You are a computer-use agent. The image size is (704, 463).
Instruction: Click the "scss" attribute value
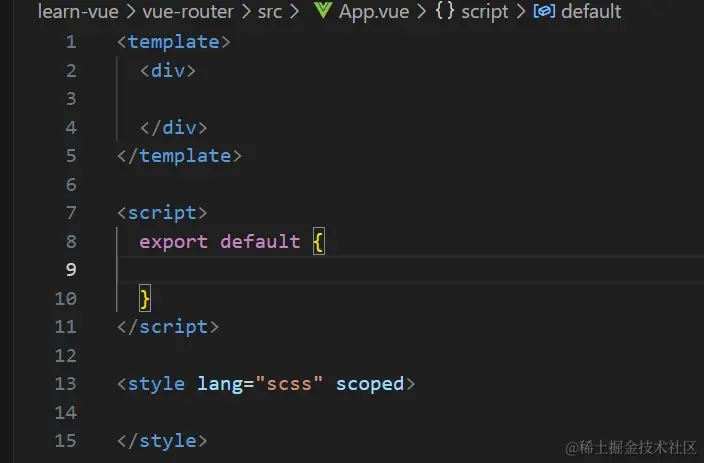pos(289,384)
